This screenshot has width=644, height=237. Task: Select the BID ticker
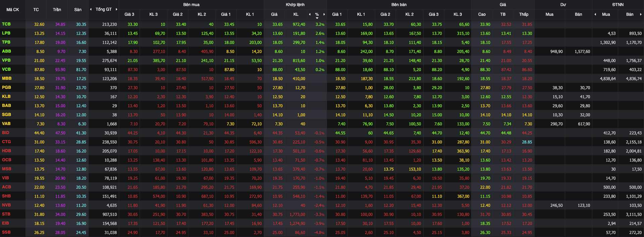pos(6,133)
